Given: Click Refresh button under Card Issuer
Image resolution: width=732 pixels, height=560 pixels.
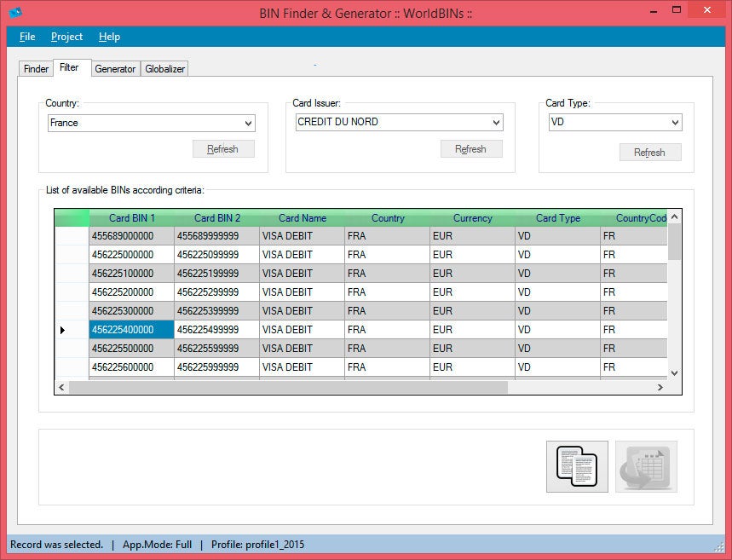Looking at the screenshot, I should pyautogui.click(x=470, y=149).
